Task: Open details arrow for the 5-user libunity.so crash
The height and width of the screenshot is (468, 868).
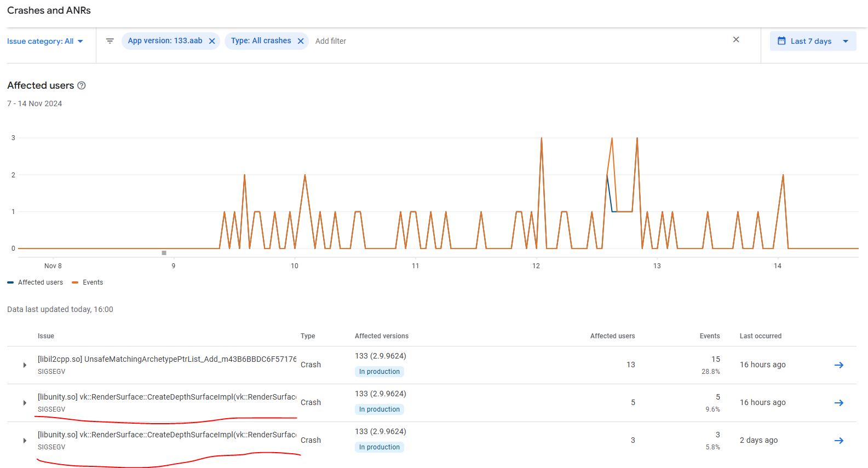Action: click(x=838, y=403)
